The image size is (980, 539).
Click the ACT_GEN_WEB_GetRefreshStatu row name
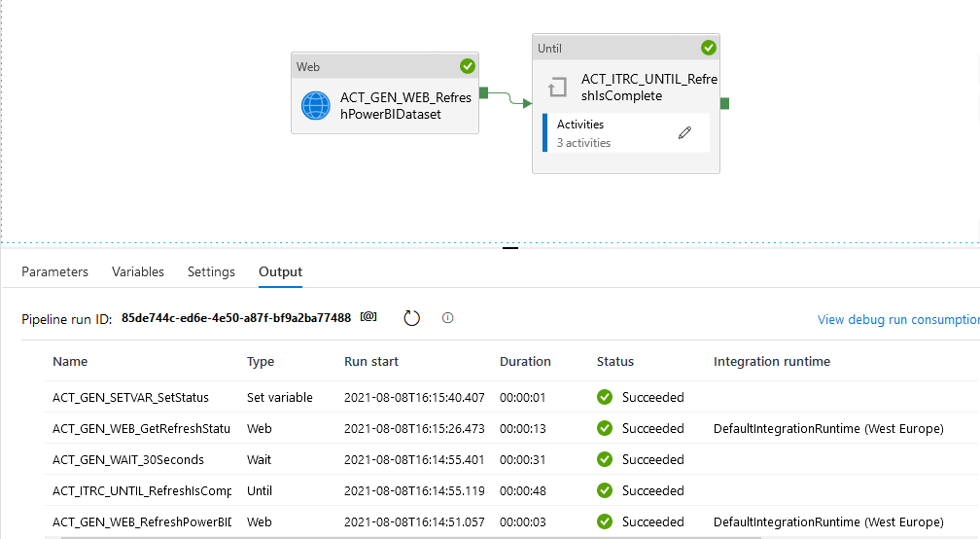[x=141, y=429]
